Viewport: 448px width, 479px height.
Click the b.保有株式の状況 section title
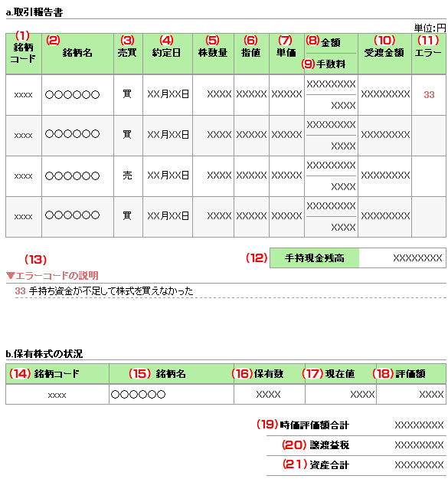coord(44,354)
